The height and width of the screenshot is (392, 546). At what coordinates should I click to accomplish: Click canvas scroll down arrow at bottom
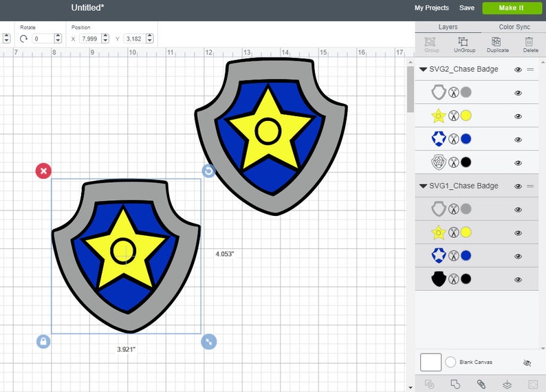[x=411, y=387]
